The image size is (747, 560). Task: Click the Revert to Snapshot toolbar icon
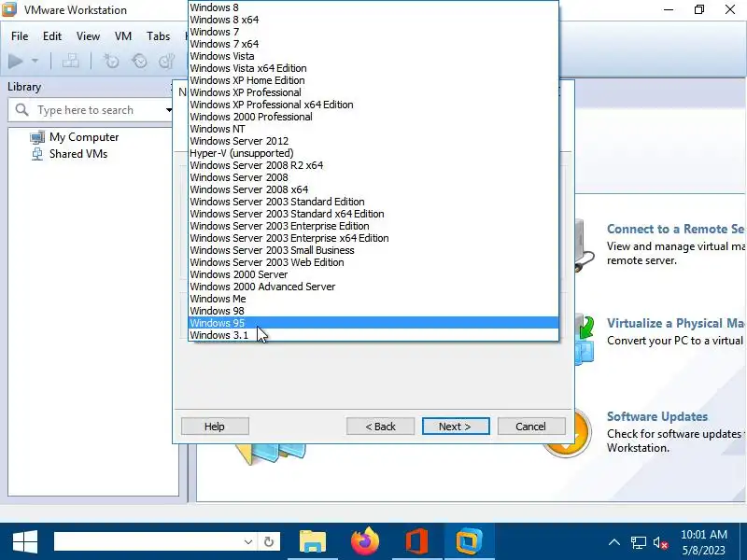click(139, 61)
